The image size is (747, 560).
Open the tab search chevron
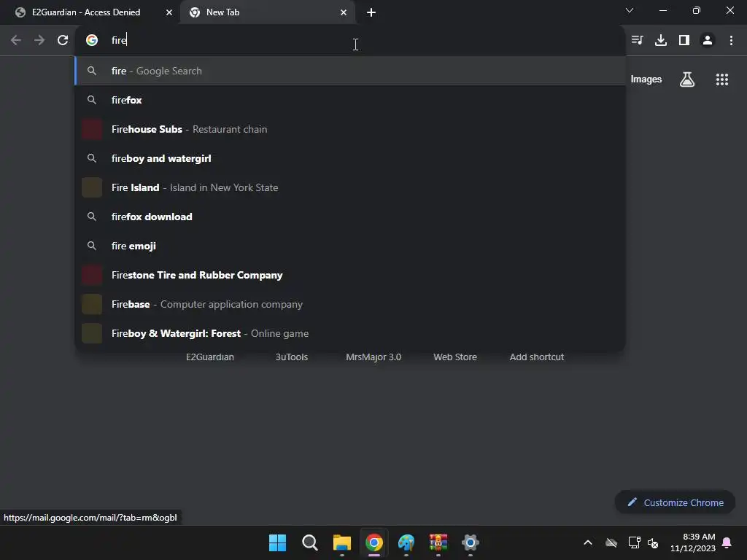(630, 10)
